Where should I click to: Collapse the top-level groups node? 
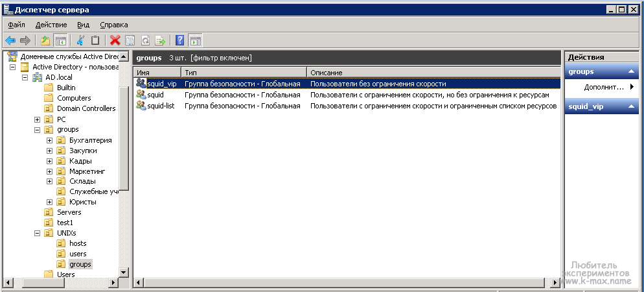coord(38,130)
